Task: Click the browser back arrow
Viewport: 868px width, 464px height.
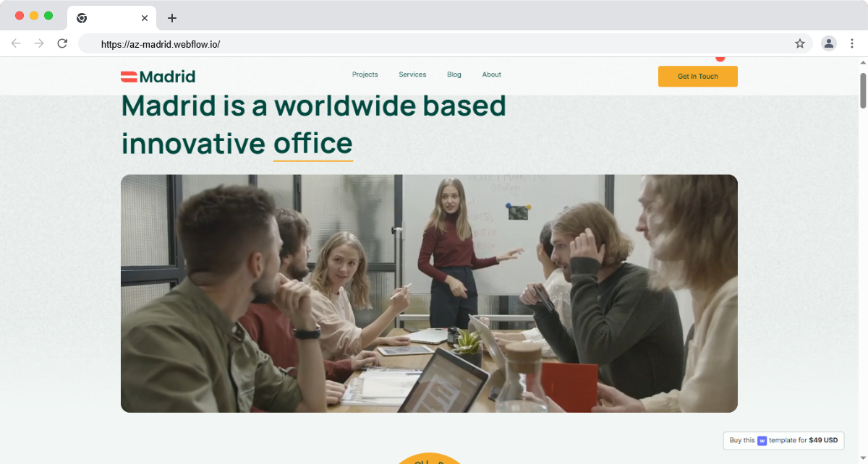Action: click(x=16, y=43)
